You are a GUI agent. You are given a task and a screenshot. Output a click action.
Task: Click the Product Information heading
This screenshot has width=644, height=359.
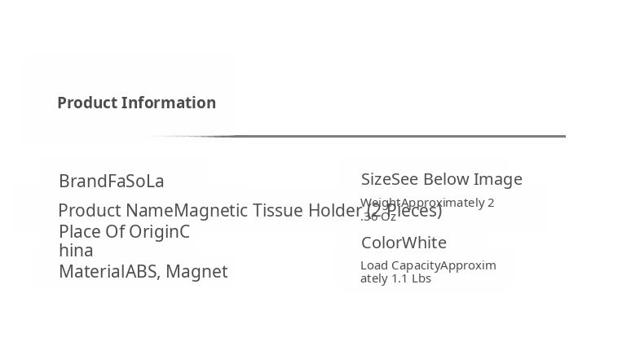click(x=136, y=103)
